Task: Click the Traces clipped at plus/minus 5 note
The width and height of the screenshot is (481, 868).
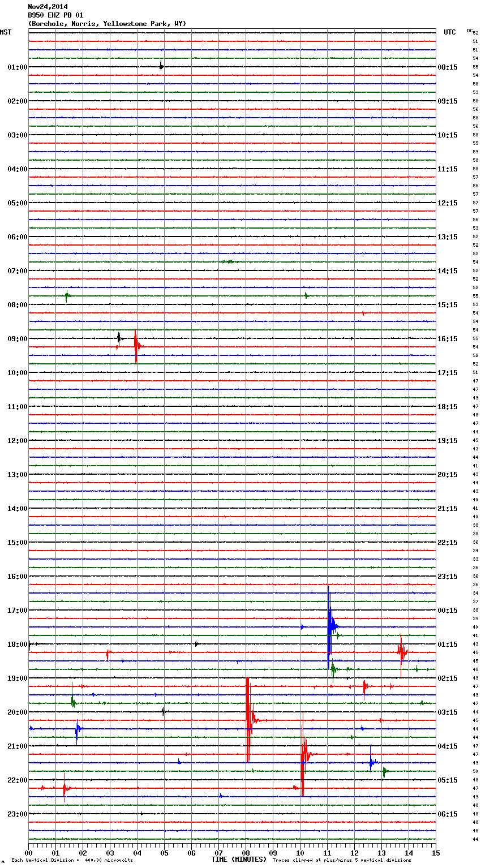Action: pos(342,860)
